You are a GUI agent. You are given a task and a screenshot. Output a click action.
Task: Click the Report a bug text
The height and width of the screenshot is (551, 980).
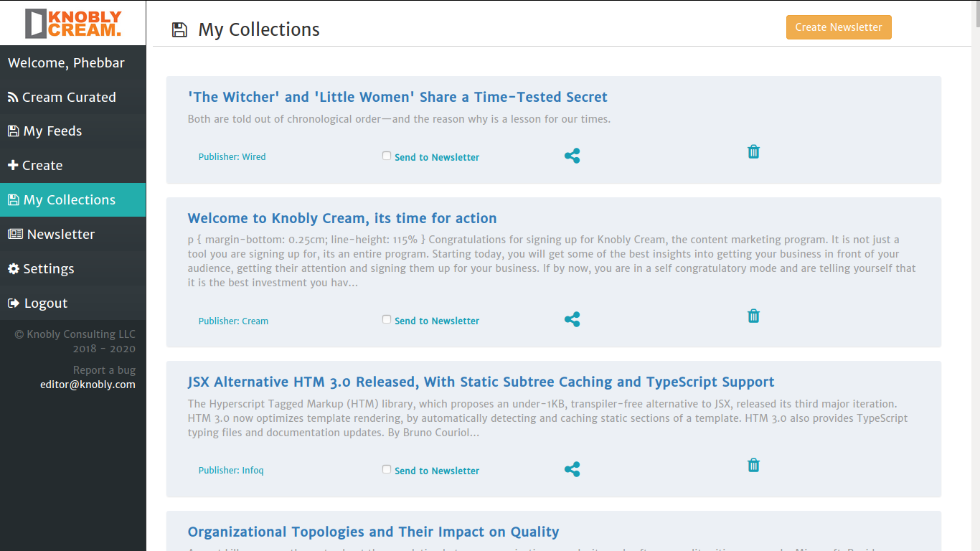[104, 370]
